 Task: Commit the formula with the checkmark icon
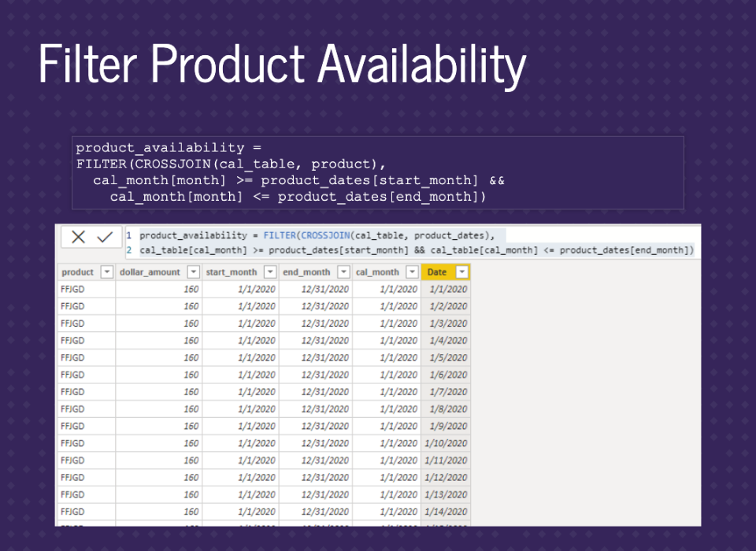click(105, 238)
